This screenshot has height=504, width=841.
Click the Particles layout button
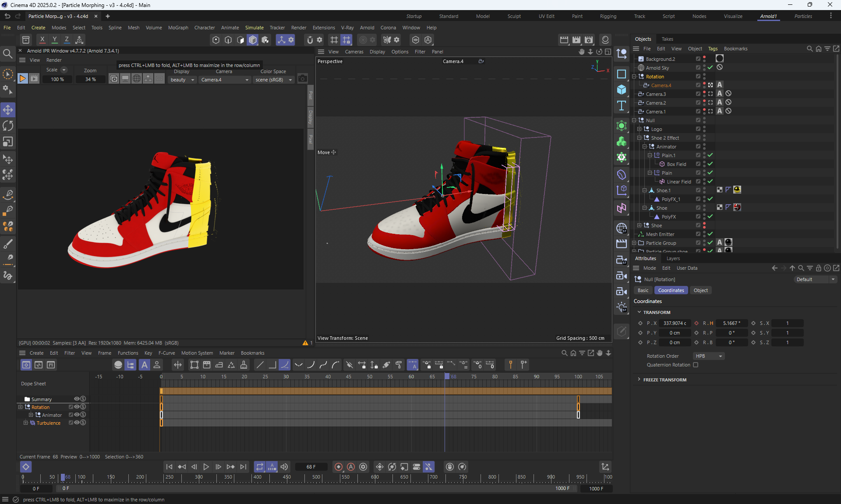pyautogui.click(x=803, y=16)
